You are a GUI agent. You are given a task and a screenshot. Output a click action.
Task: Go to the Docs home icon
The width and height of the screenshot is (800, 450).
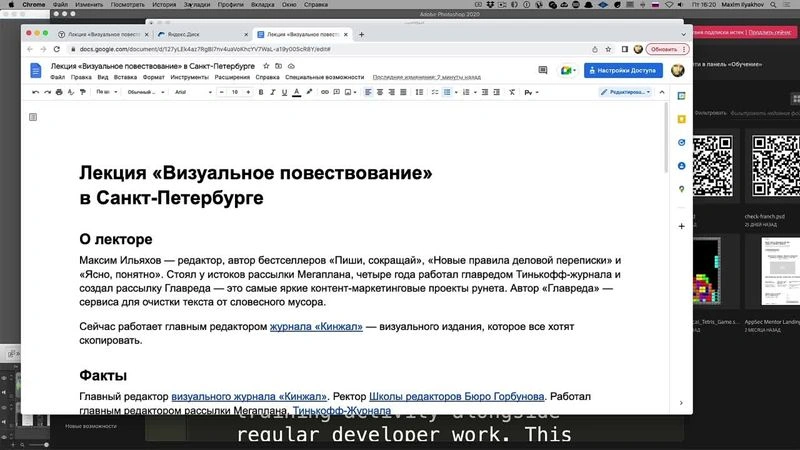coord(36,70)
